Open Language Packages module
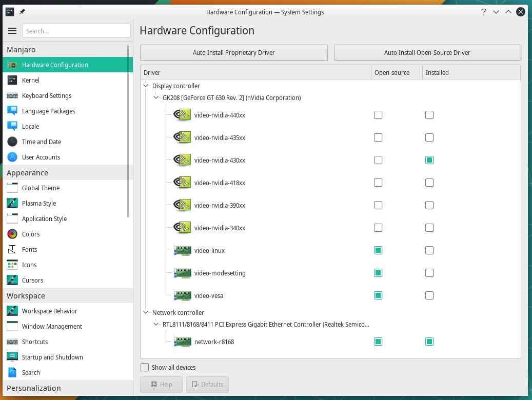 tap(68, 111)
